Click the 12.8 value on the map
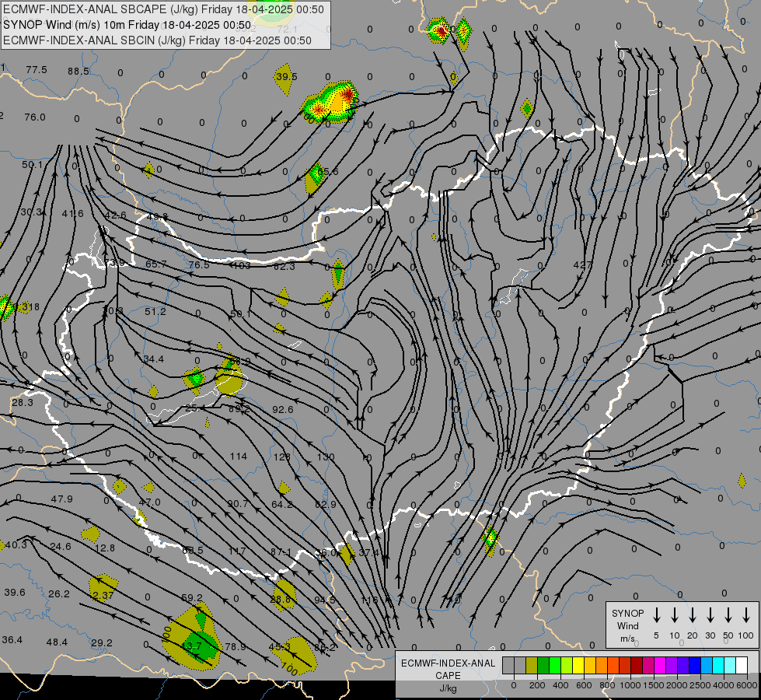Viewport: 761px width, 700px height. point(105,548)
